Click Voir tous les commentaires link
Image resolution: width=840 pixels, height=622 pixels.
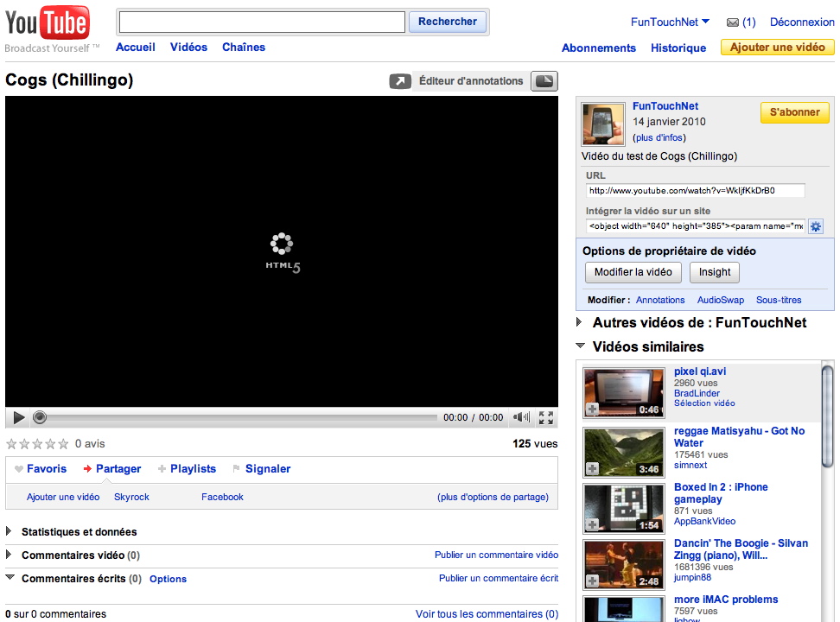[487, 614]
